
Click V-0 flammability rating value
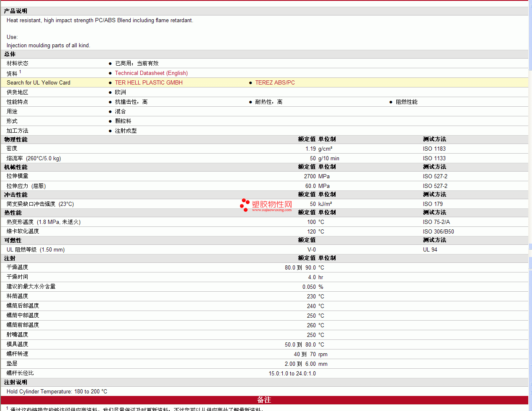click(312, 250)
